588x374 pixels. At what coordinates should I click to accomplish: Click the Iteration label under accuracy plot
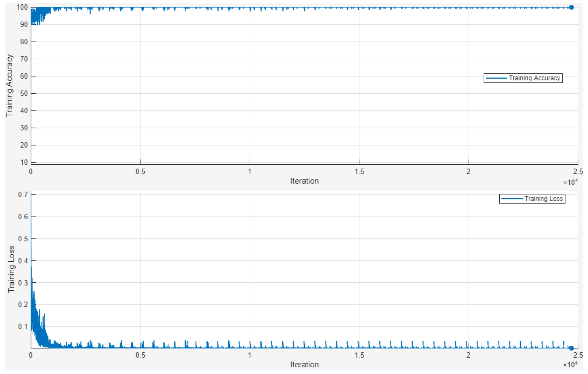(x=304, y=181)
